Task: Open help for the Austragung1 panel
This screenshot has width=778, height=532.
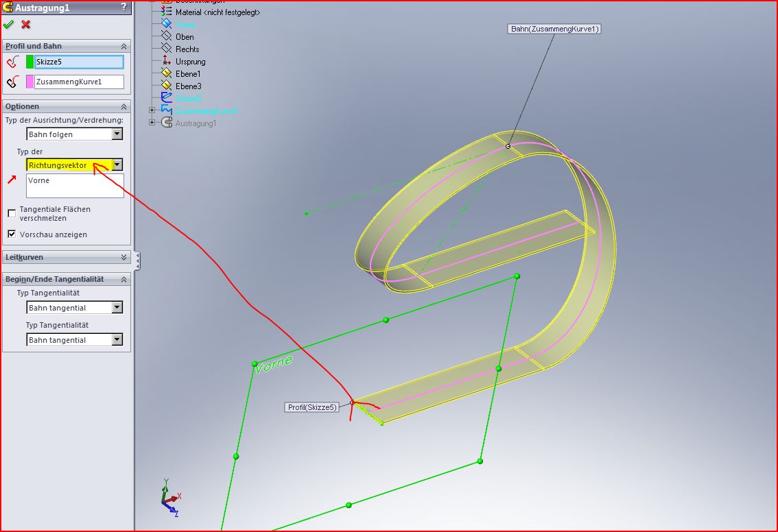Action: coord(123,7)
